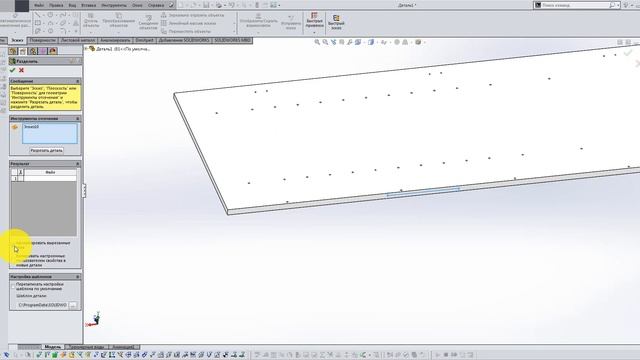Open the Hide/Show Items icon
The image size is (640, 360).
point(383,42)
